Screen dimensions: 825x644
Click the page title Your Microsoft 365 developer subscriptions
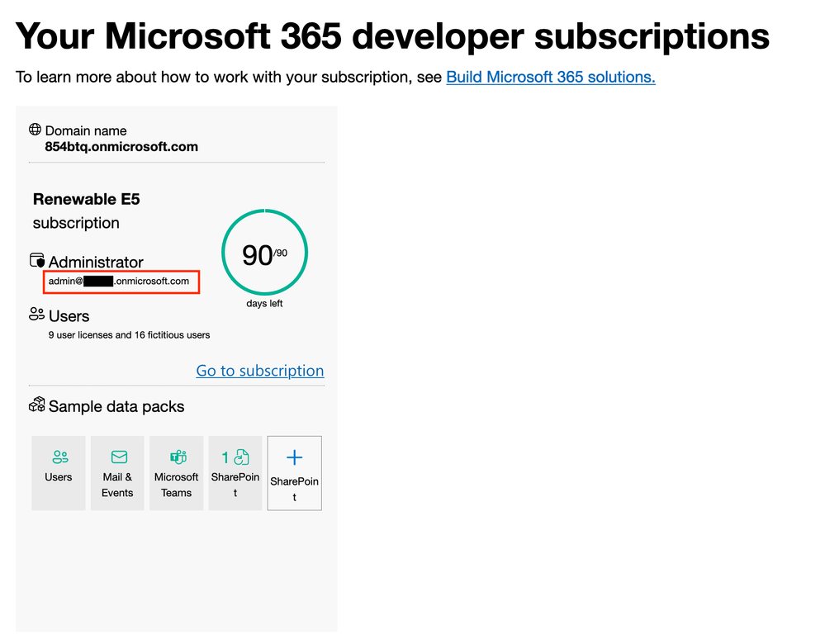click(391, 36)
